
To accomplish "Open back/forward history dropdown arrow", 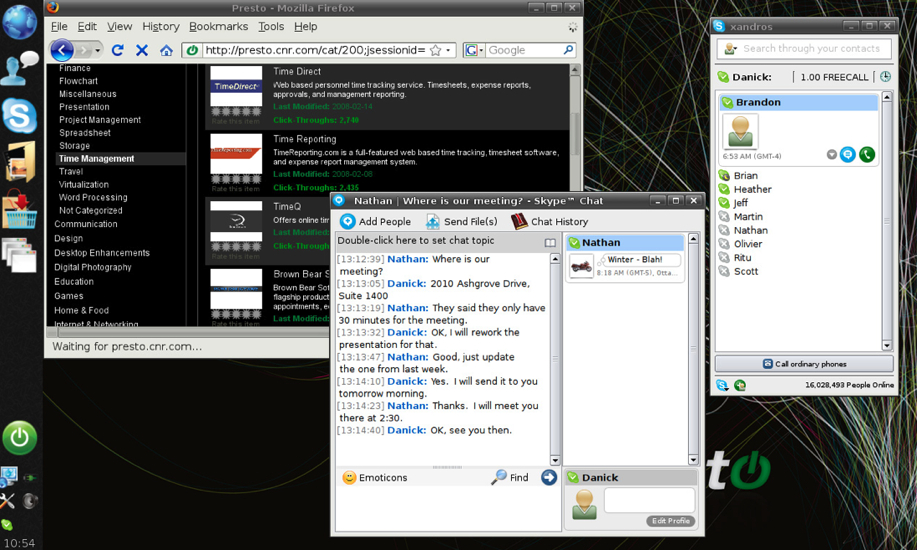I will pyautogui.click(x=98, y=50).
